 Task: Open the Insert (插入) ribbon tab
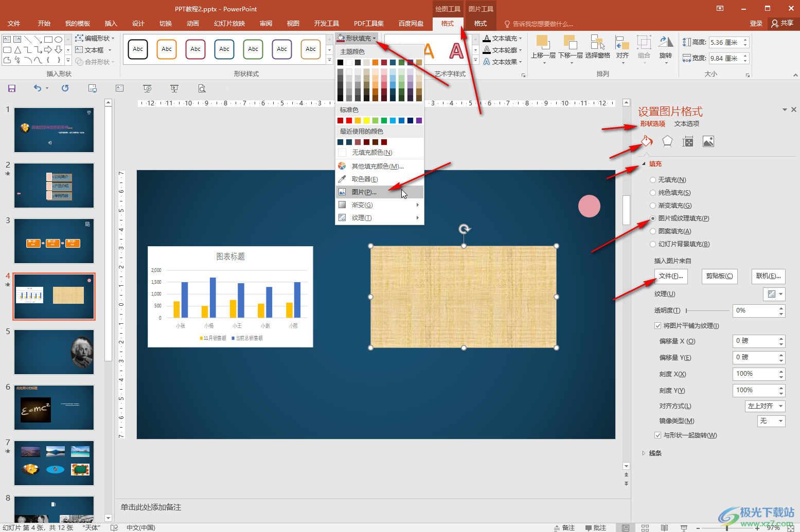tap(111, 24)
